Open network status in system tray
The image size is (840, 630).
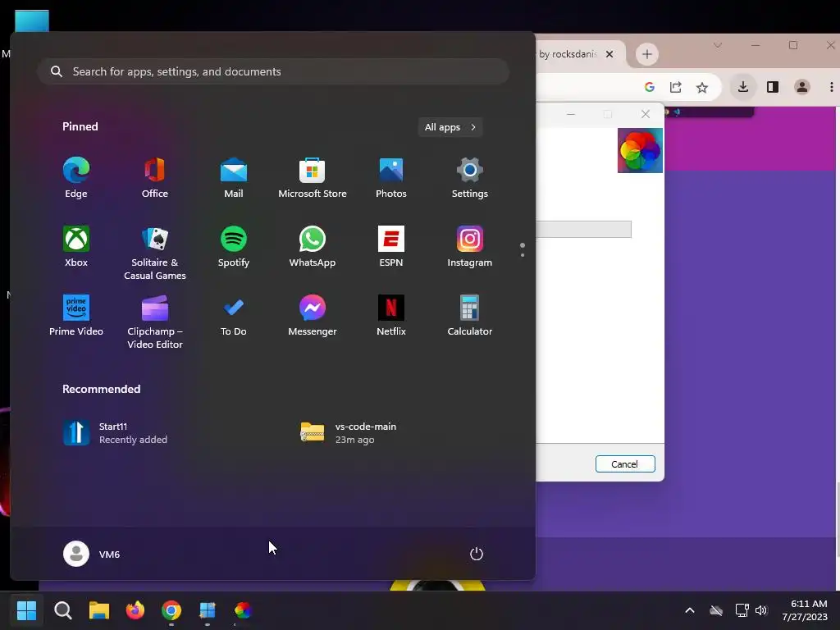pyautogui.click(x=742, y=610)
